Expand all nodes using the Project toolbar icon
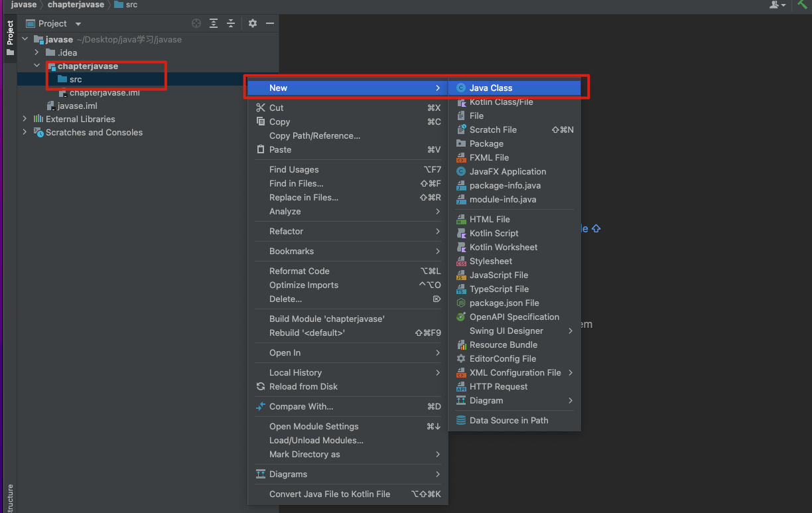Image resolution: width=812 pixels, height=513 pixels. coord(212,23)
